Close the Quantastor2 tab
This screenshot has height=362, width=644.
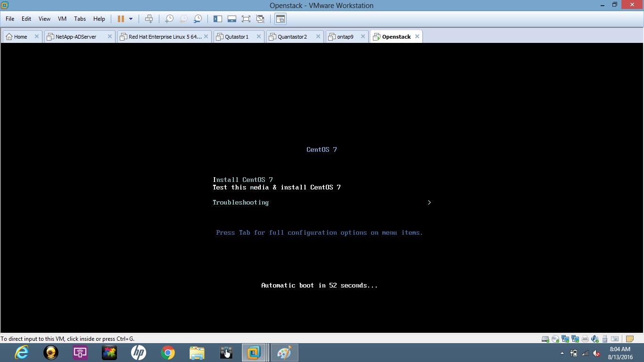pos(318,36)
